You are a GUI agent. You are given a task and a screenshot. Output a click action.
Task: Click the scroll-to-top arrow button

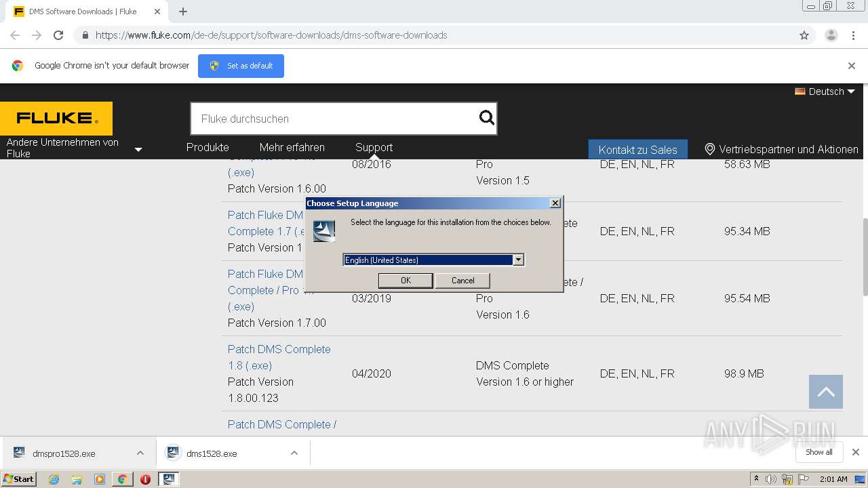825,392
